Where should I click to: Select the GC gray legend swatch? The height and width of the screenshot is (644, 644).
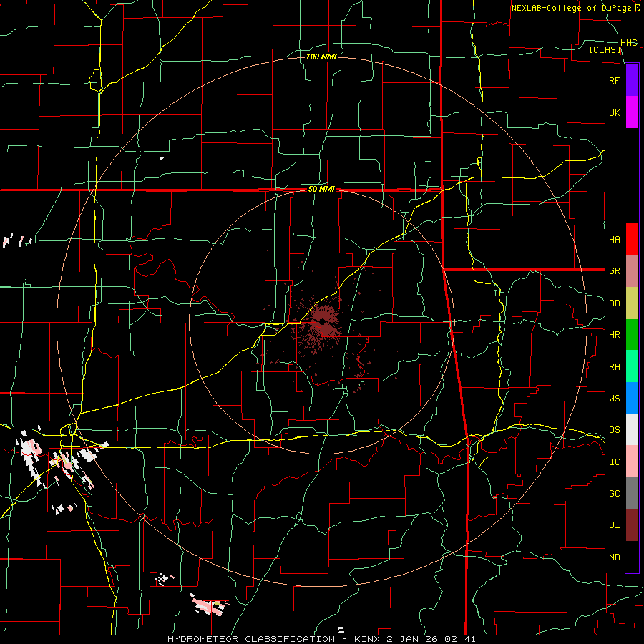coord(632,493)
